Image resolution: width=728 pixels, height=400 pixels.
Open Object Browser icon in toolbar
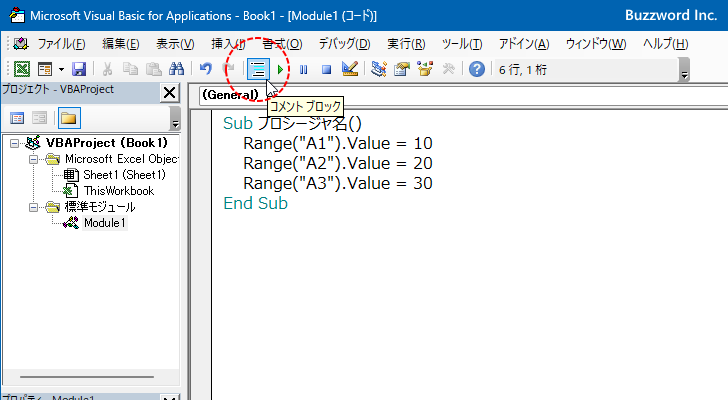point(425,69)
